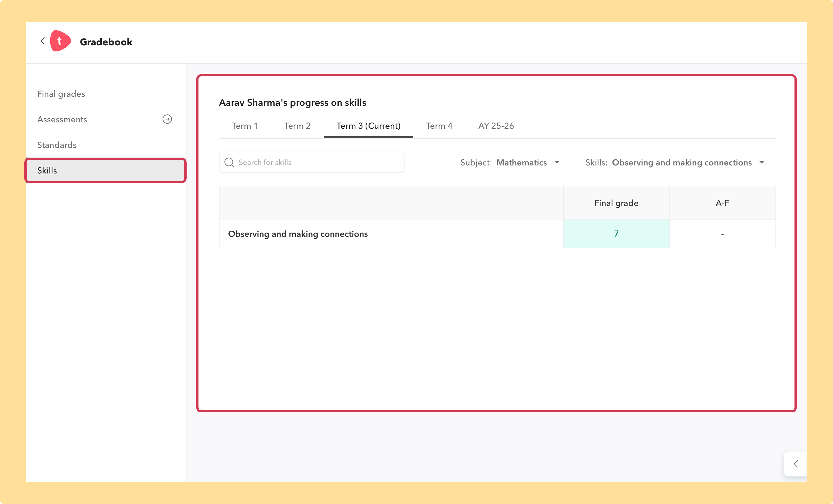This screenshot has width=833, height=504.
Task: Select Skills in the sidebar
Action: pyautogui.click(x=106, y=170)
